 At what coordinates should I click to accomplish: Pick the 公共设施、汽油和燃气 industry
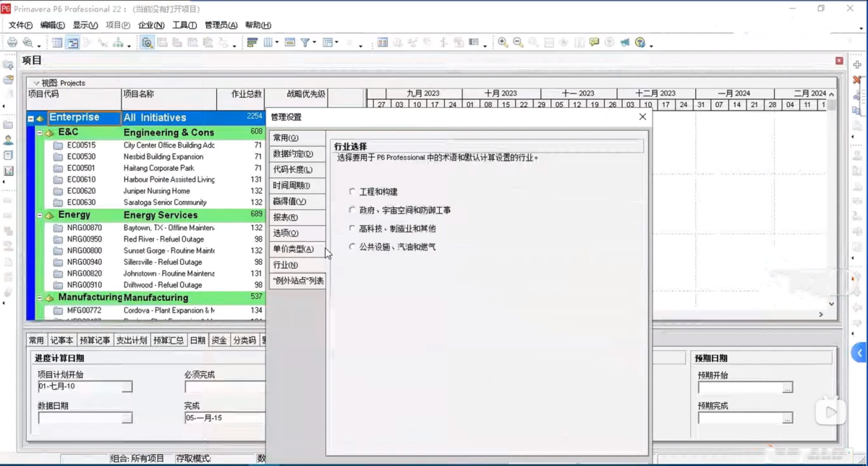coord(352,247)
